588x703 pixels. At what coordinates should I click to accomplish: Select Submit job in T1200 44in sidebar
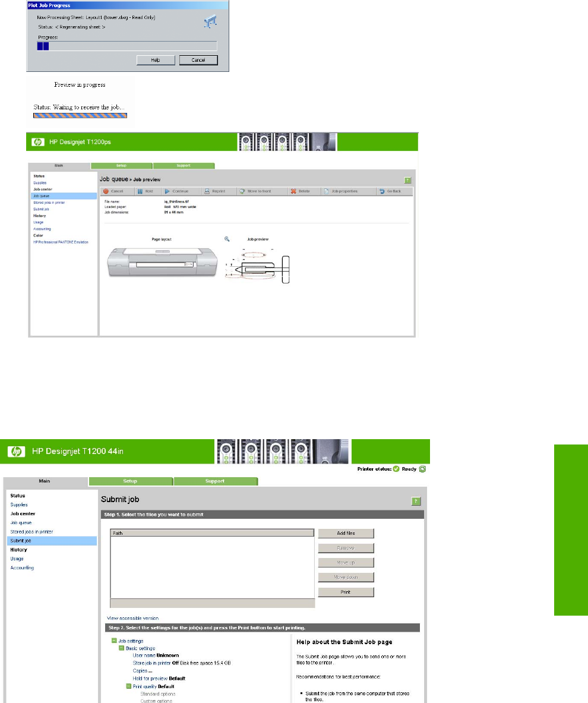tap(52, 541)
